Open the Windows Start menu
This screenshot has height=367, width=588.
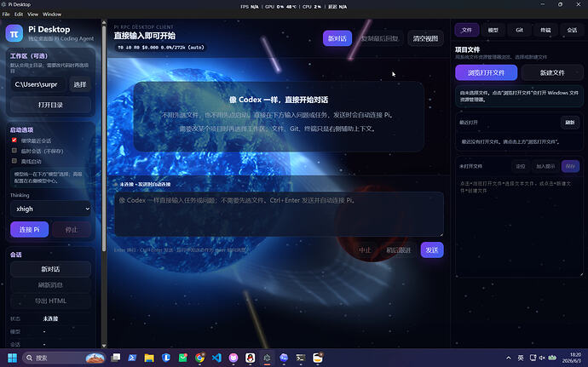pyautogui.click(x=13, y=358)
